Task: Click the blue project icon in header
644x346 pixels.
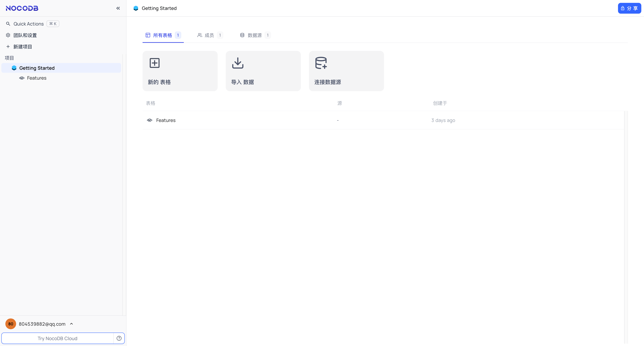Action: click(x=136, y=8)
